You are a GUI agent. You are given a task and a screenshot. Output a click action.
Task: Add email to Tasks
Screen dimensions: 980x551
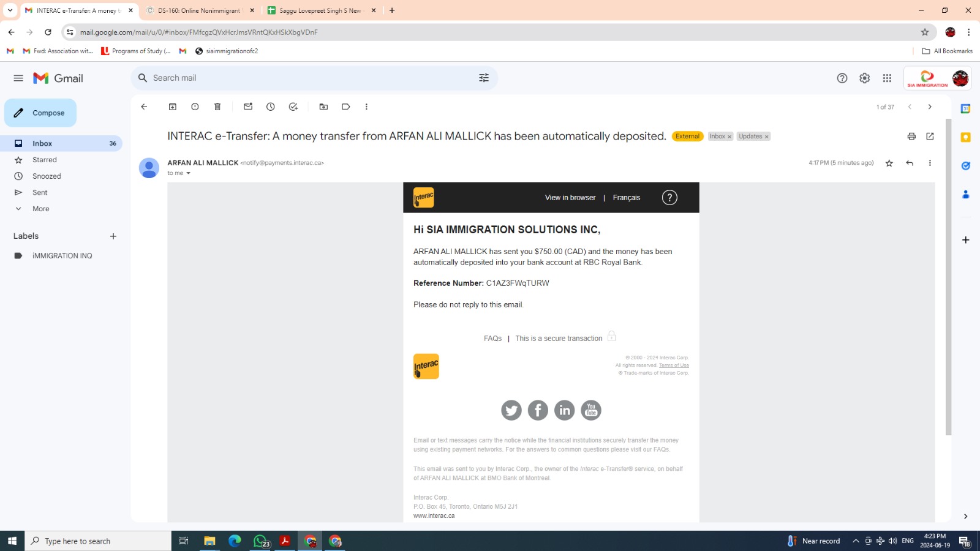click(x=293, y=107)
